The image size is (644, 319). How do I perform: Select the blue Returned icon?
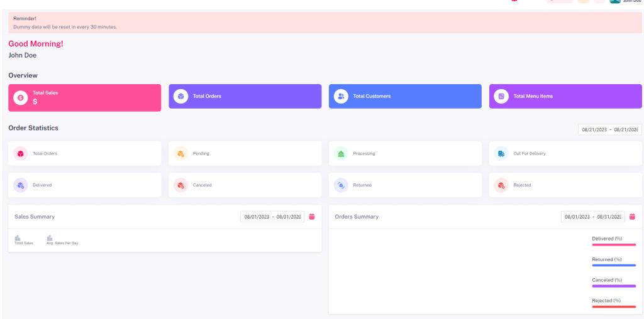pyautogui.click(x=341, y=185)
